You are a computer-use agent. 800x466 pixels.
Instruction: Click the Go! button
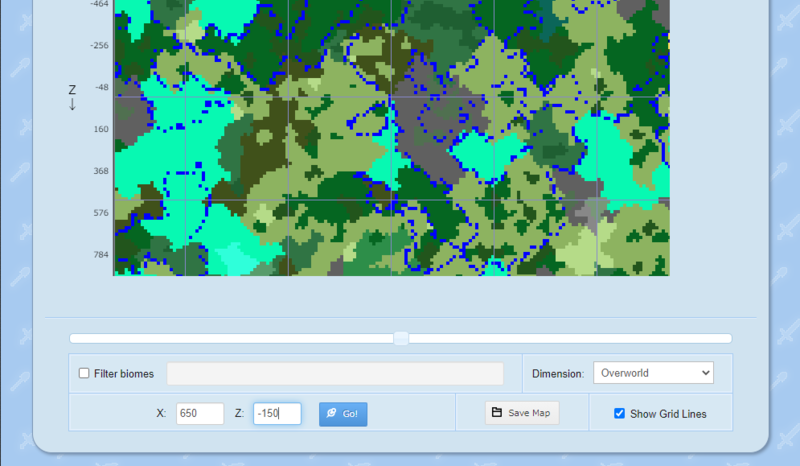(x=343, y=413)
